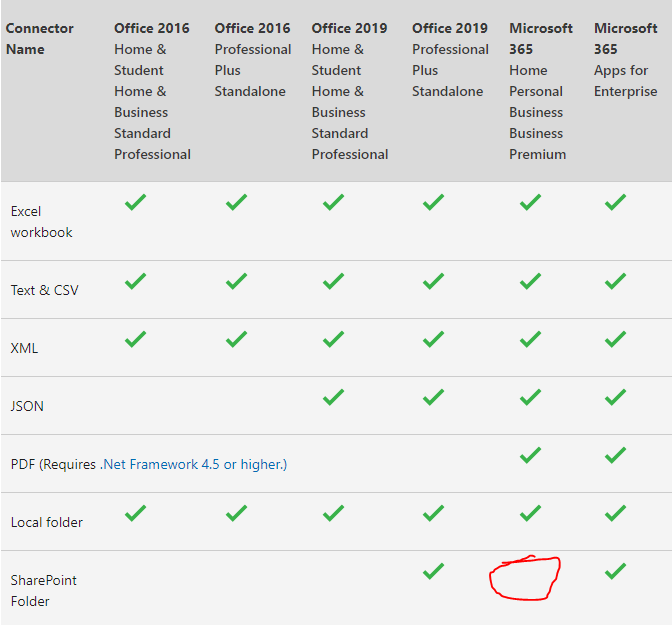Screen dimensions: 672x625
Task: Select the Local folder row label
Action: click(x=46, y=522)
